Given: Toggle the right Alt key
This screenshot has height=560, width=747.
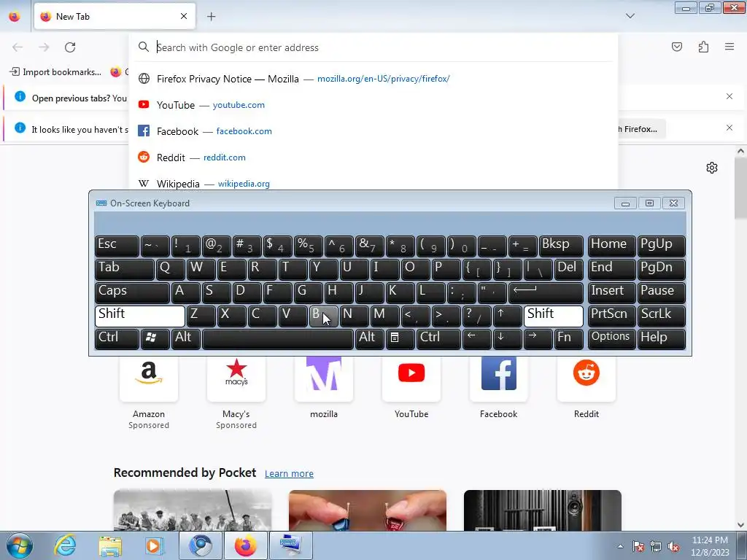Looking at the screenshot, I should tap(370, 339).
